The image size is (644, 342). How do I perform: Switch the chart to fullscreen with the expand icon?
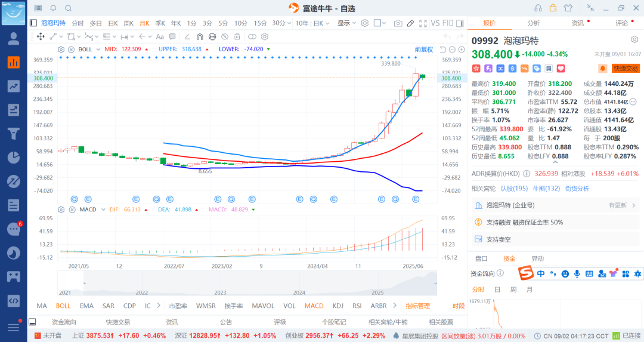(x=423, y=23)
